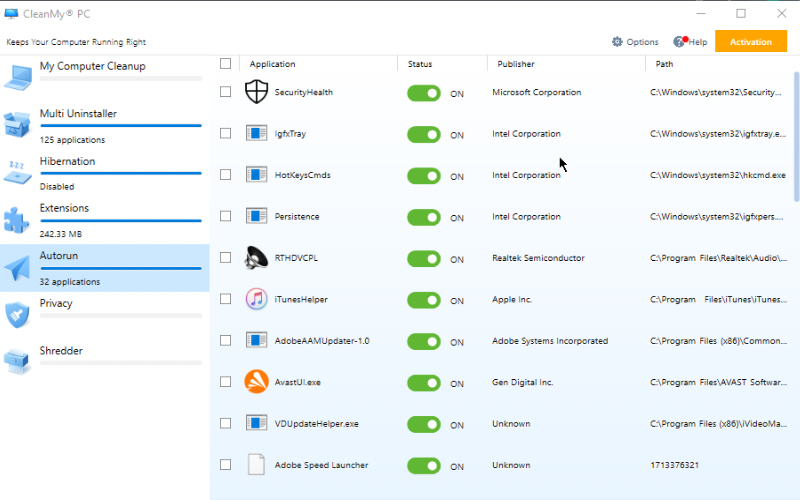The width and height of the screenshot is (800, 500).
Task: Click the Hibernation sleeping laptop icon
Action: point(17,172)
